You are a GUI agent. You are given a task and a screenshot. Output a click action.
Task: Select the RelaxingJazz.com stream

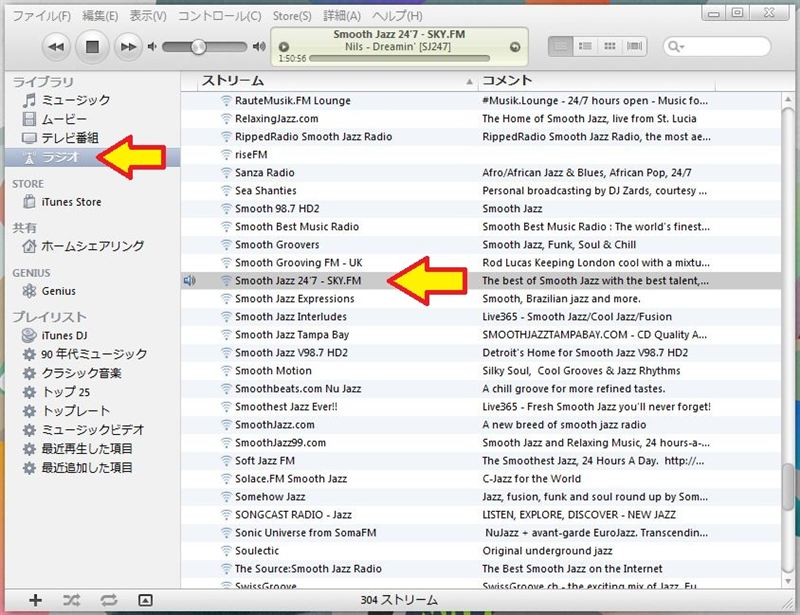481,118
